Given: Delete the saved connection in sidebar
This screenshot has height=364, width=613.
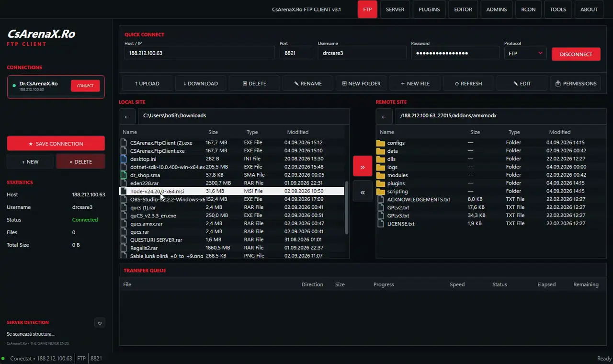Looking at the screenshot, I should 80,161.
